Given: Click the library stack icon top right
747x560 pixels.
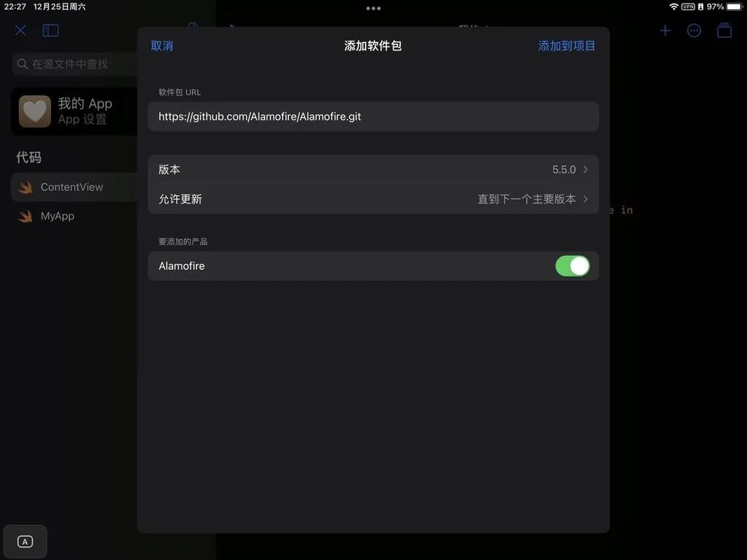Looking at the screenshot, I should tap(724, 31).
